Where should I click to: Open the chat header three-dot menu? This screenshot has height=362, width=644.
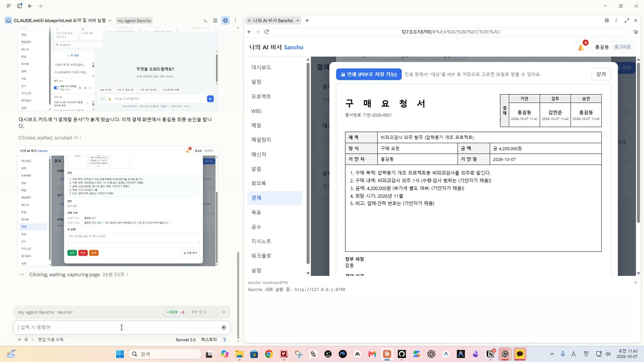tap(235, 21)
